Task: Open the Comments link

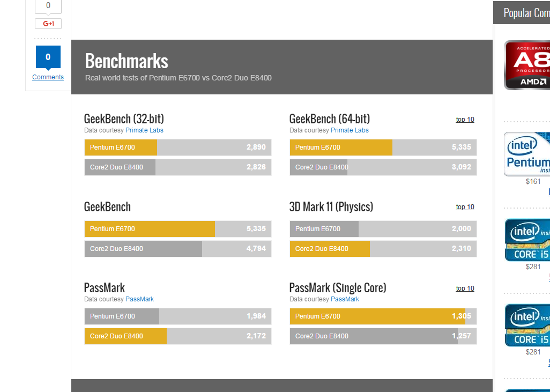Action: coord(48,77)
